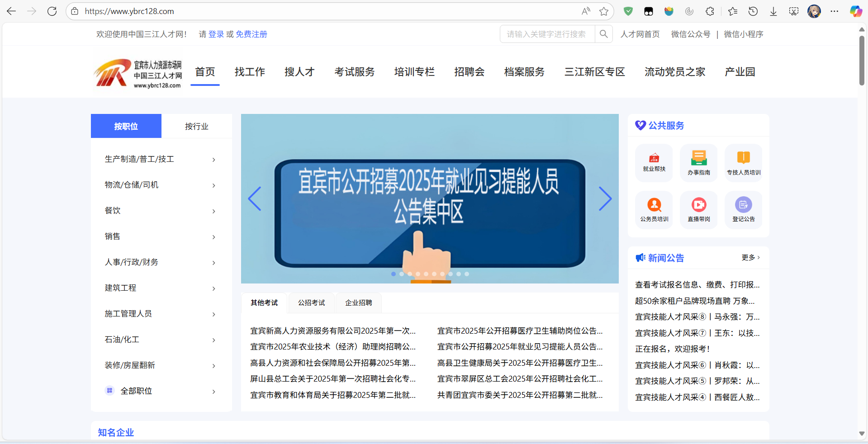Click the search magnifier icon
Viewport: 868px width, 444px height.
click(603, 34)
